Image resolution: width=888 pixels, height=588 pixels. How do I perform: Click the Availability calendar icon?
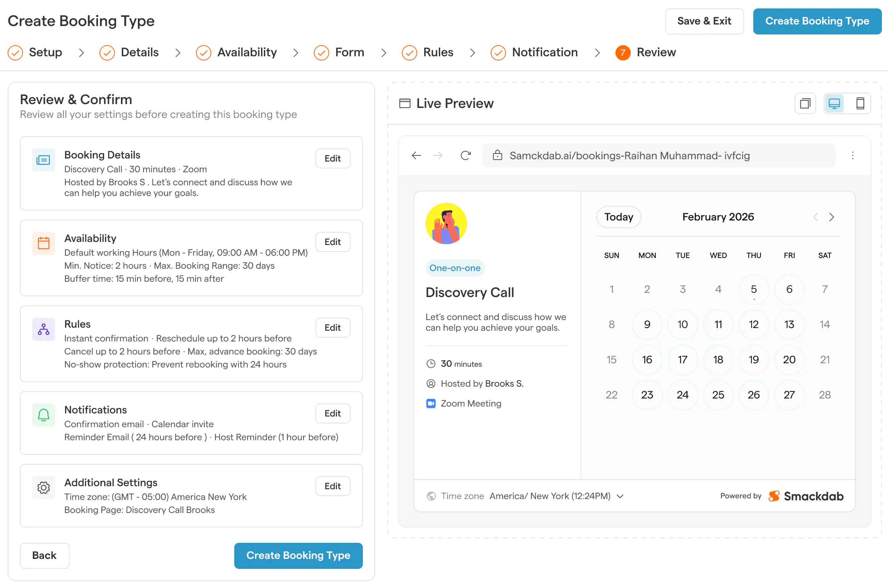tap(43, 243)
